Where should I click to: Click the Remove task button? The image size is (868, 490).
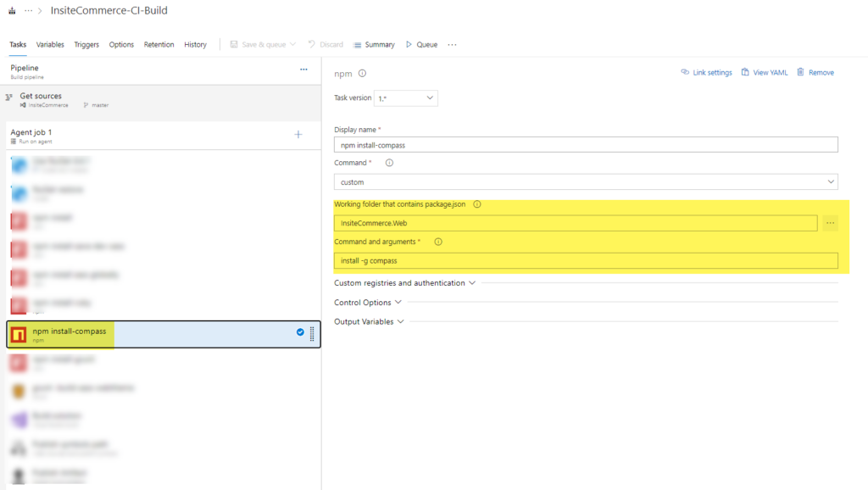815,73
